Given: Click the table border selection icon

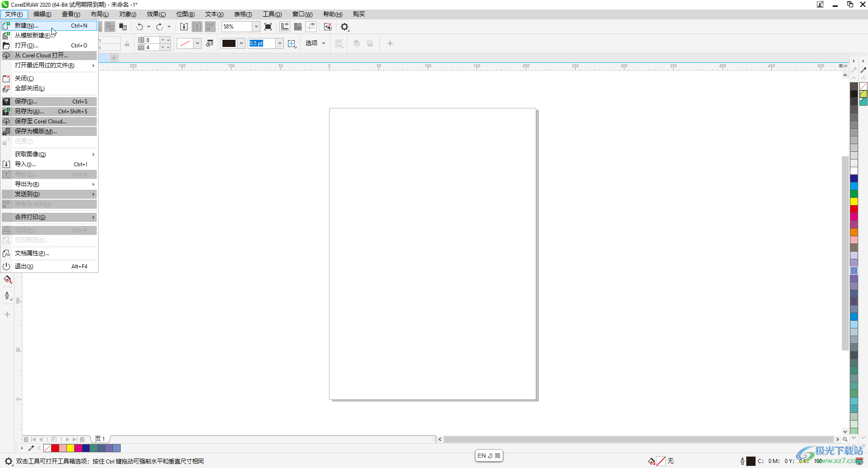Looking at the screenshot, I should (292, 43).
